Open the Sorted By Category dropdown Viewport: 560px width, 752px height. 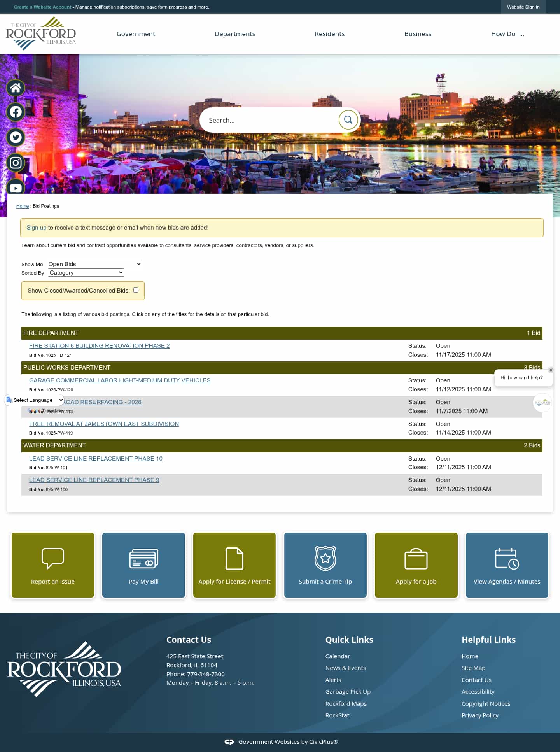(x=86, y=273)
